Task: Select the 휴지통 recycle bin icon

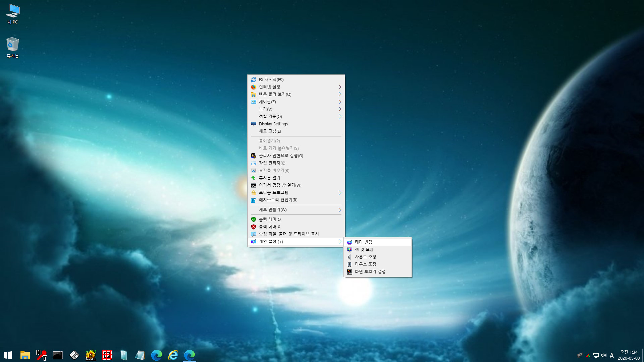Action: click(13, 47)
